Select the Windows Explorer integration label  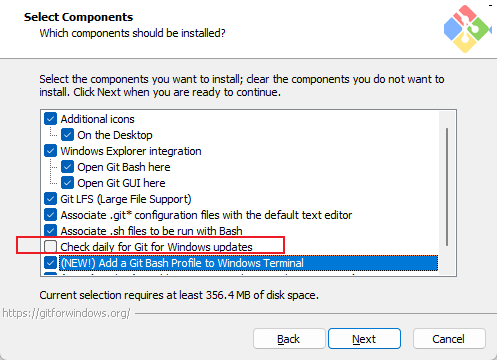pyautogui.click(x=131, y=151)
